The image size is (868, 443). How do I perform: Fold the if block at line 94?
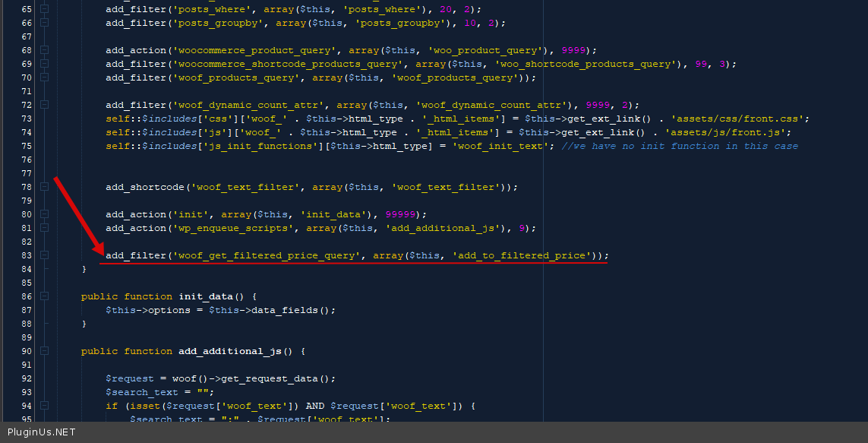pyautogui.click(x=44, y=406)
